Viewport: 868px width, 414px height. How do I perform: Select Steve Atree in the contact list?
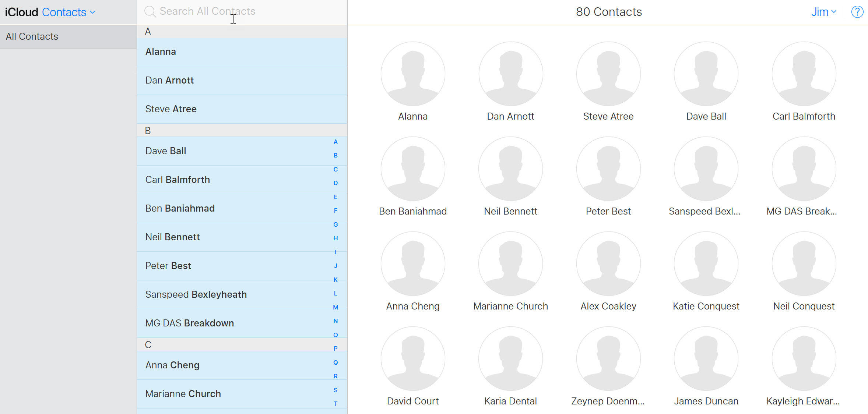point(242,109)
